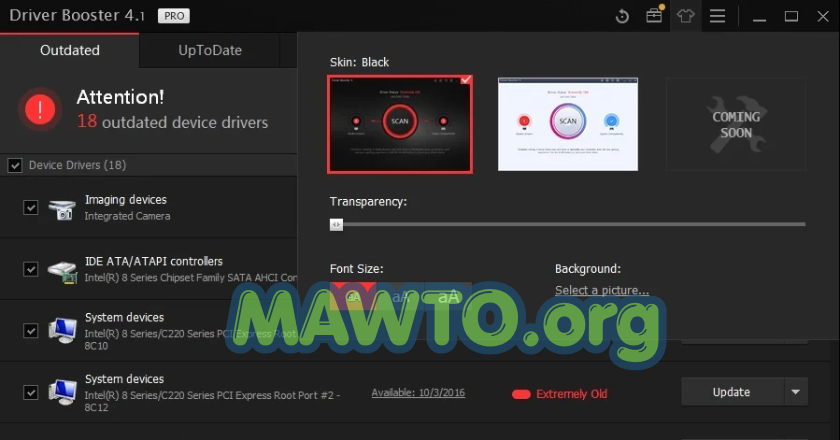The height and width of the screenshot is (440, 840).
Task: Click monitor icon for Root Port 8C10
Action: tap(63, 330)
